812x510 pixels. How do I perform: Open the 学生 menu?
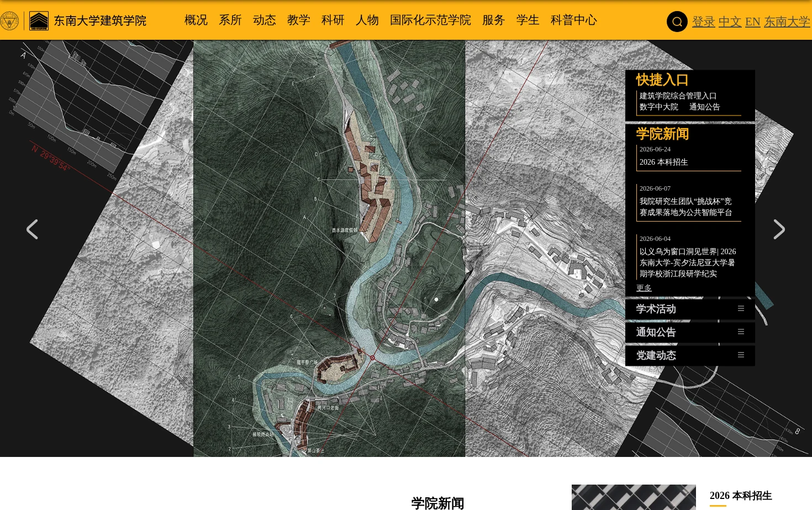click(528, 20)
